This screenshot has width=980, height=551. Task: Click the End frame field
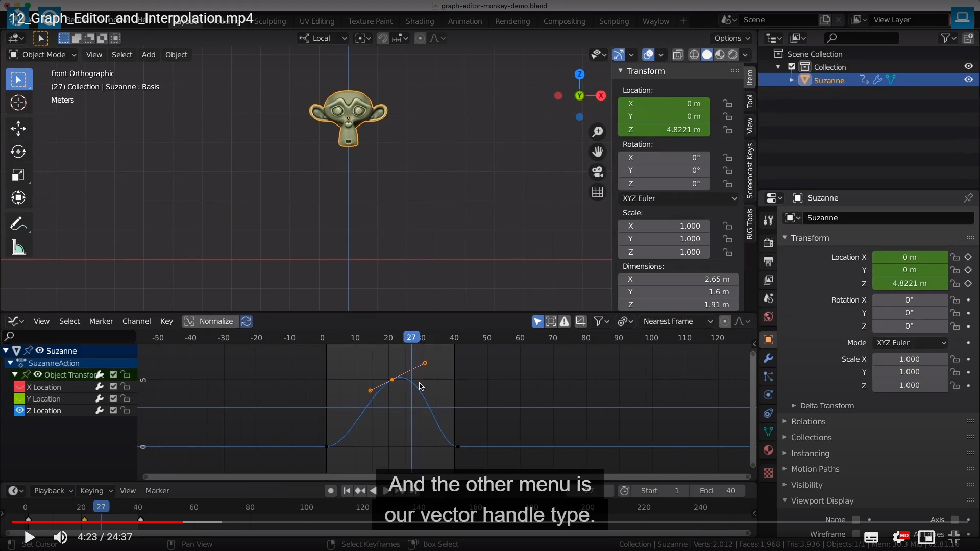point(717,491)
